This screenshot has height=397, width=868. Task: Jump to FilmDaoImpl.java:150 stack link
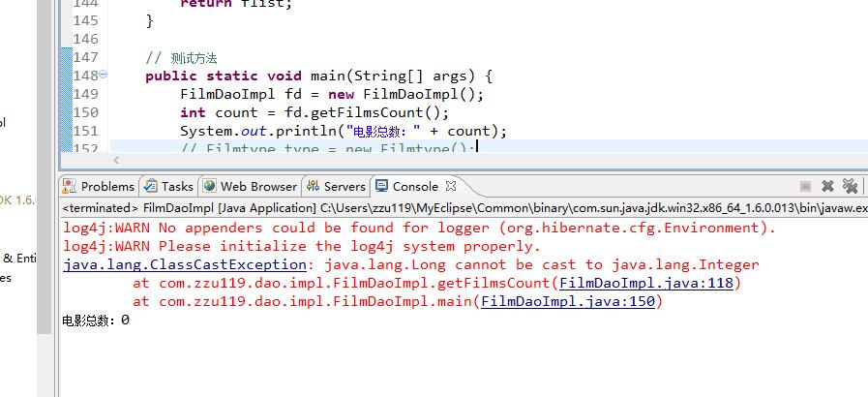(568, 302)
